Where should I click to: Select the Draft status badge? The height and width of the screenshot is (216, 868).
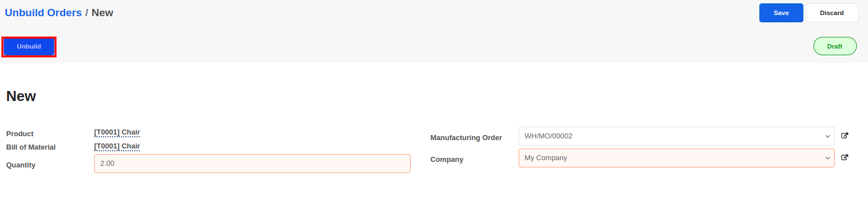pyautogui.click(x=835, y=46)
